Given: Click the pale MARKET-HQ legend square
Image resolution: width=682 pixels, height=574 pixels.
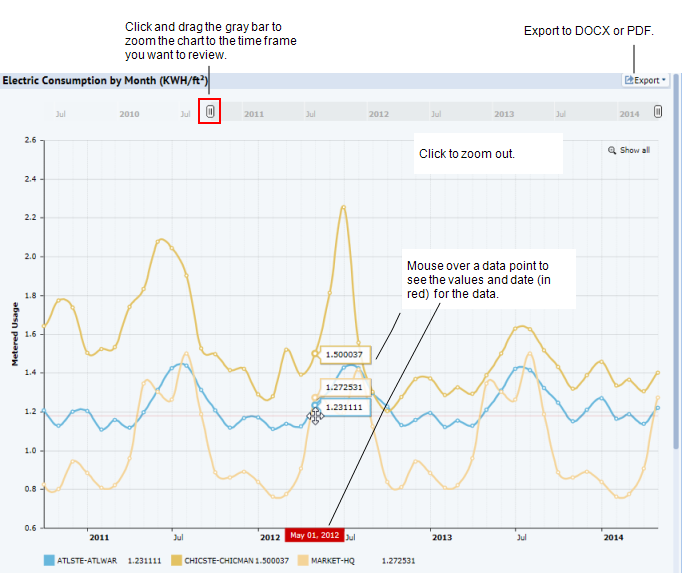Looking at the screenshot, I should [303, 561].
